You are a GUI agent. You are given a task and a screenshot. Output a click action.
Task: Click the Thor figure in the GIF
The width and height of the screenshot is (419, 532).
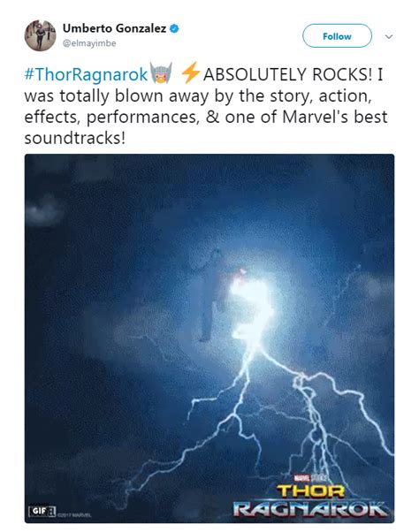point(210,294)
